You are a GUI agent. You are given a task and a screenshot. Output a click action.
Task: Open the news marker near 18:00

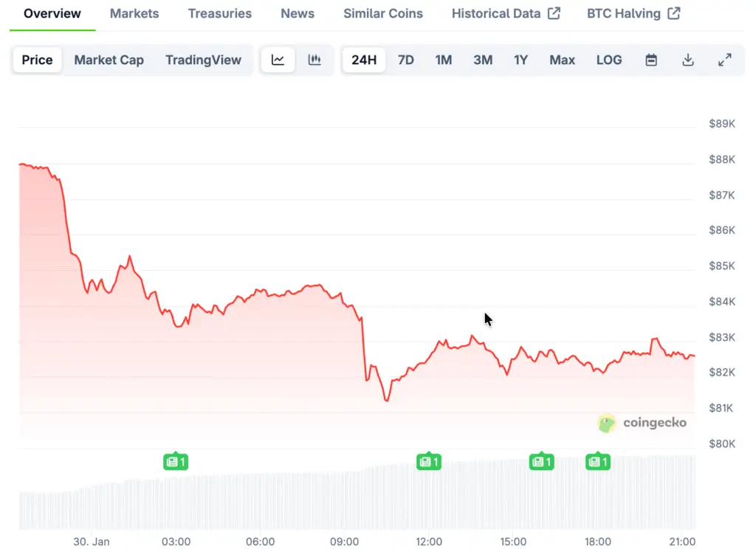[x=598, y=462]
